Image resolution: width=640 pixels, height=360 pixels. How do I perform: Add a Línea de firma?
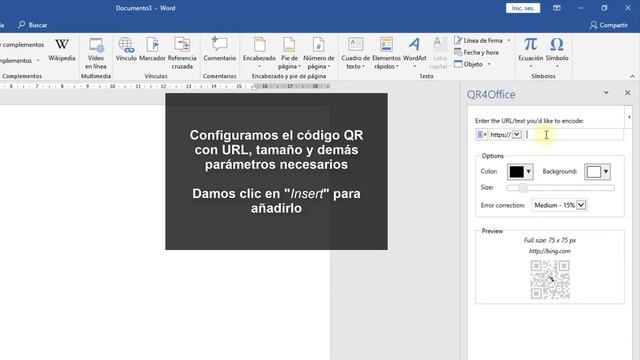[478, 40]
